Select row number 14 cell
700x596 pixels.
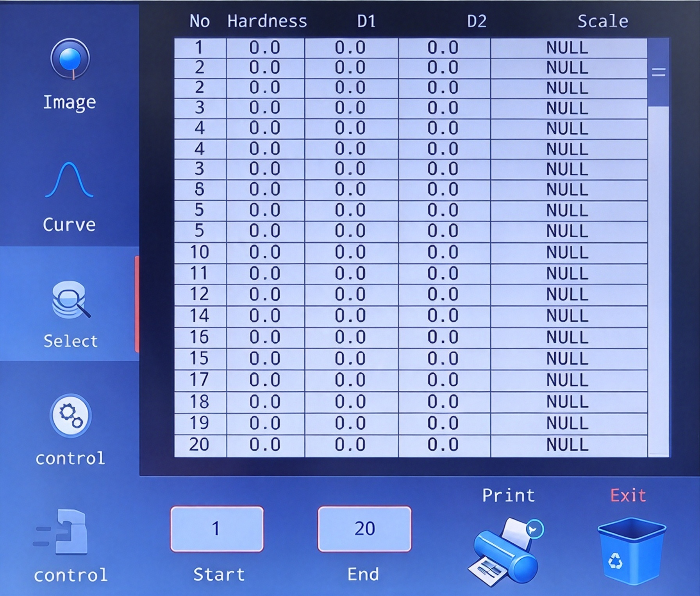coord(200,316)
